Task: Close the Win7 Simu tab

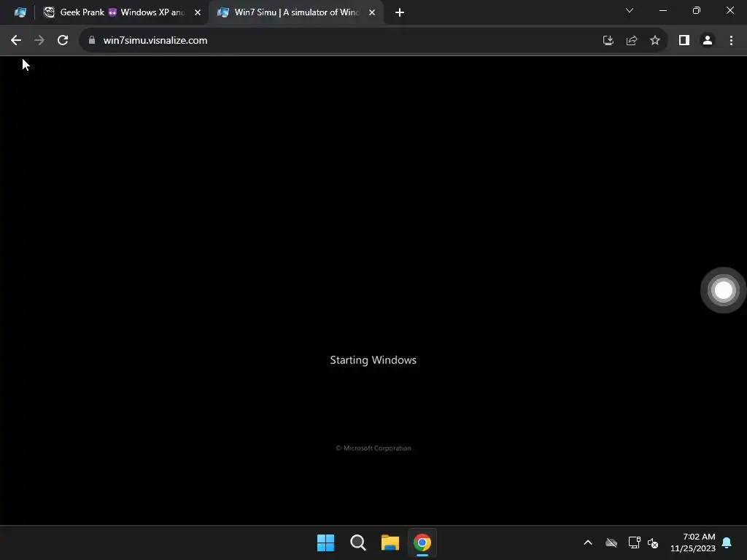Action: pos(372,12)
